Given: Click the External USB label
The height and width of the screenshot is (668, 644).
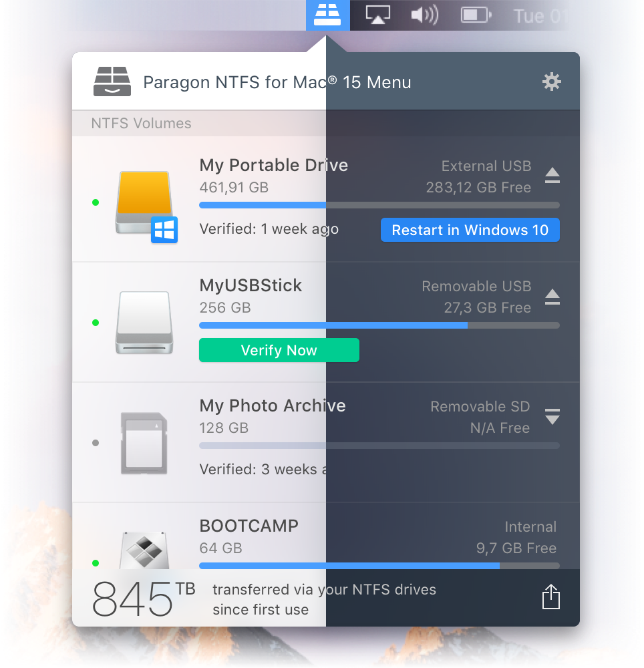Looking at the screenshot, I should click(x=486, y=166).
